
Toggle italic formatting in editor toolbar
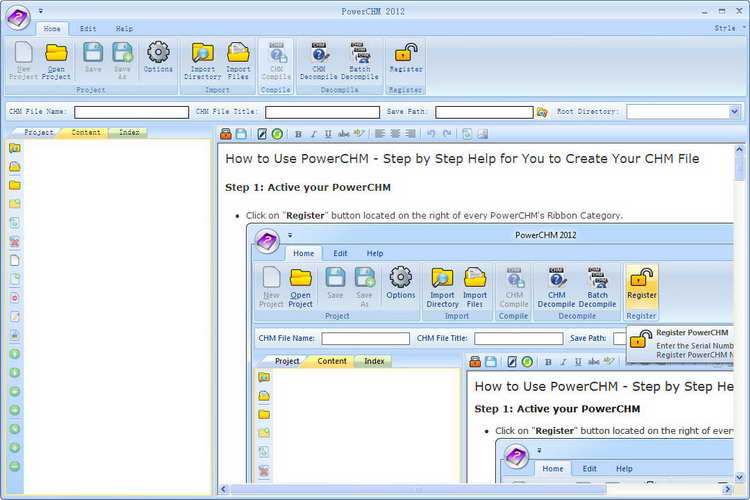[313, 134]
